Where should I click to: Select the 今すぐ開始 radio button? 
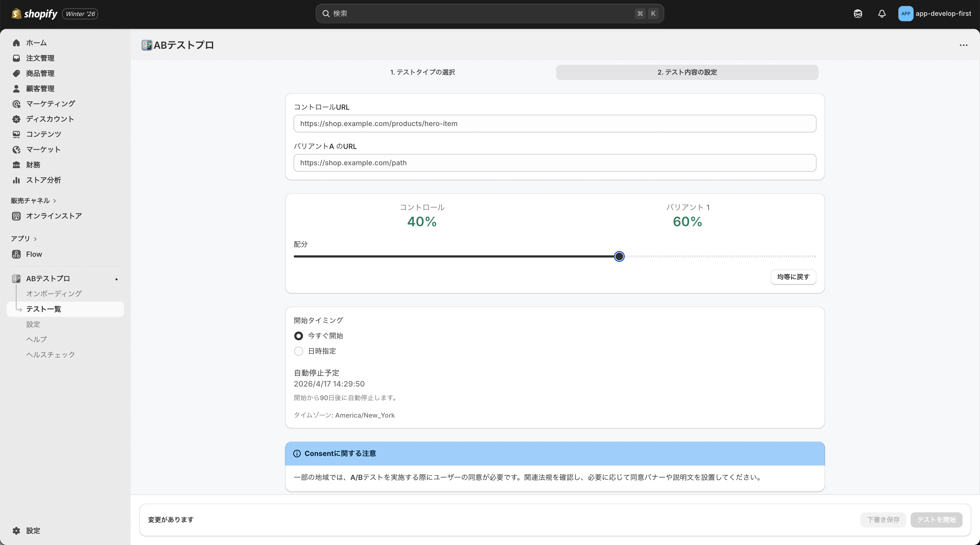pyautogui.click(x=299, y=336)
